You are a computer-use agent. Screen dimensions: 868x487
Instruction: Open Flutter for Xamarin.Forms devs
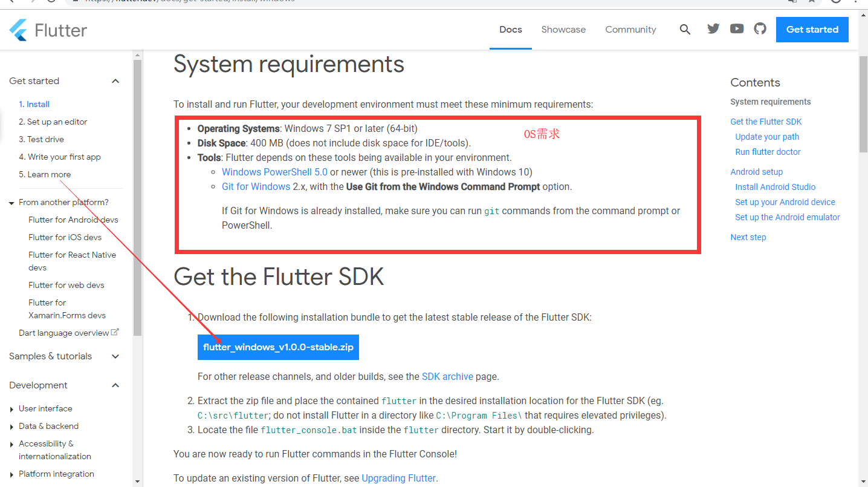coord(67,309)
